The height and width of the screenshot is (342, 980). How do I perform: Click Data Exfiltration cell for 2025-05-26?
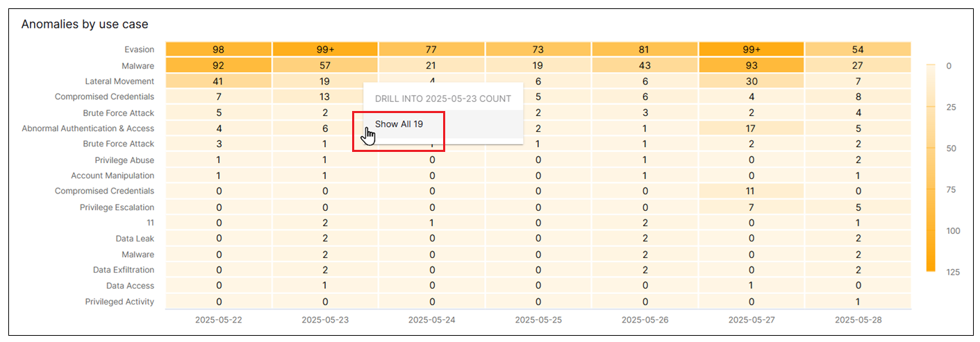(645, 270)
